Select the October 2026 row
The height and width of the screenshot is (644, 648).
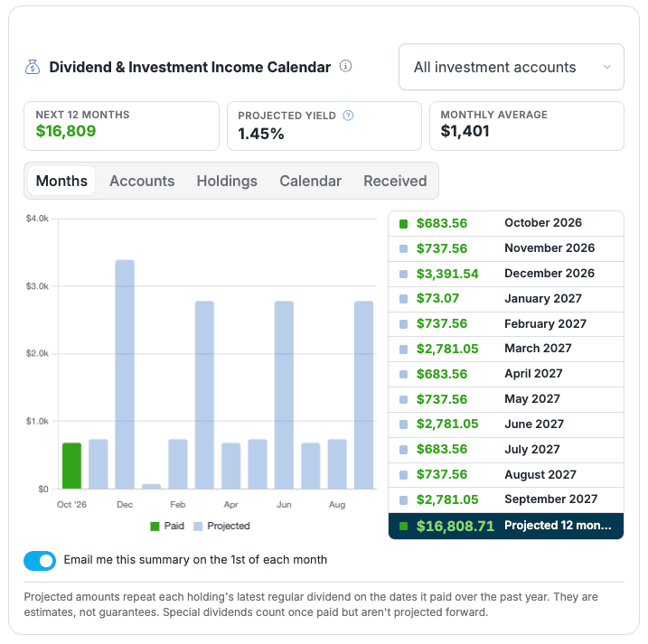tap(506, 223)
